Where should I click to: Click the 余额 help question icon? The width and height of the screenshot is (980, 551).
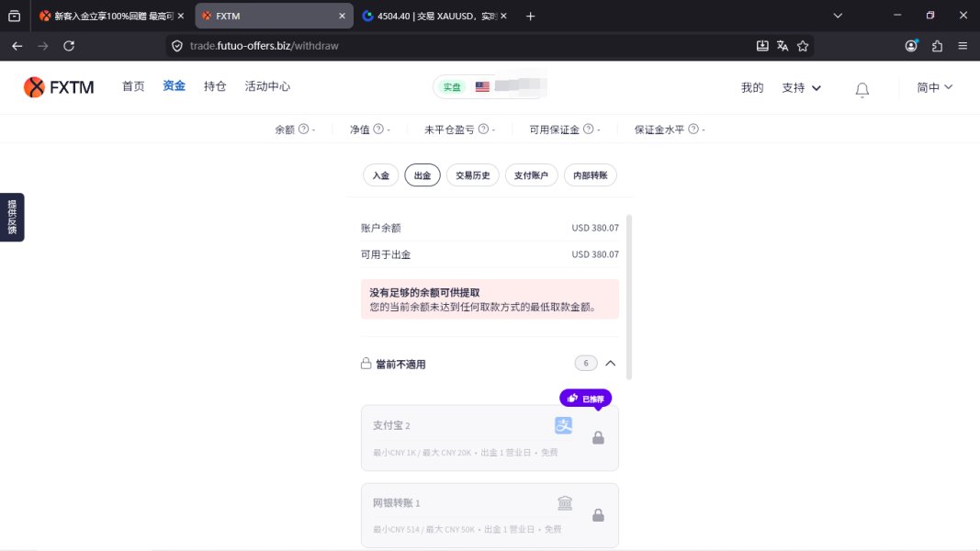point(303,129)
